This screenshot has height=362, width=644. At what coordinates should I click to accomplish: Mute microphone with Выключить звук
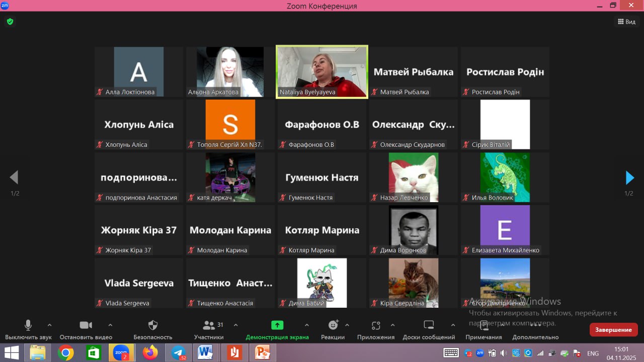pyautogui.click(x=28, y=325)
